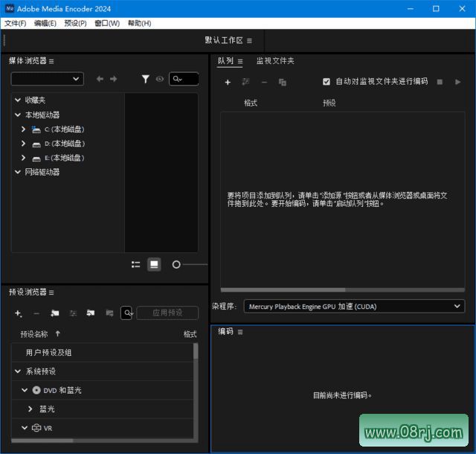
Task: Click the queue duplicate icon
Action: point(283,82)
